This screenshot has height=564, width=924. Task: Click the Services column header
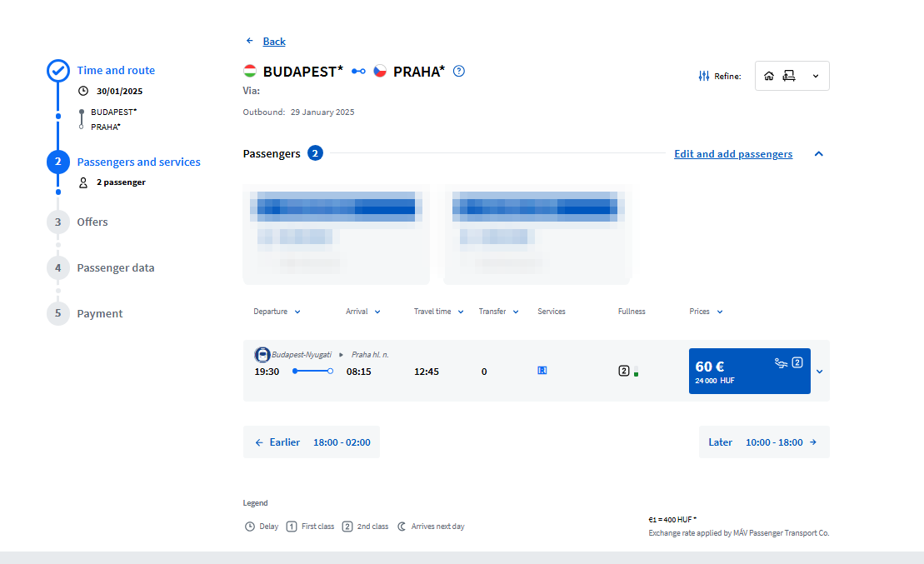[552, 312]
